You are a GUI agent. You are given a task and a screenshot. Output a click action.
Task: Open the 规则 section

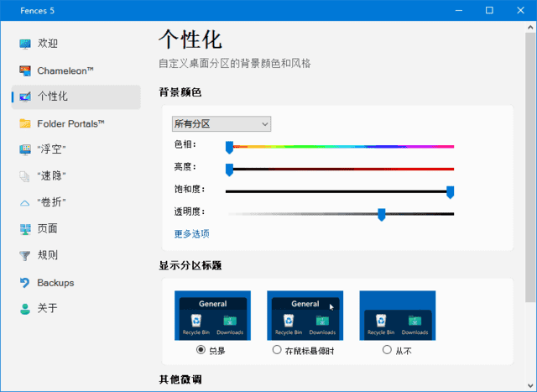click(76, 255)
